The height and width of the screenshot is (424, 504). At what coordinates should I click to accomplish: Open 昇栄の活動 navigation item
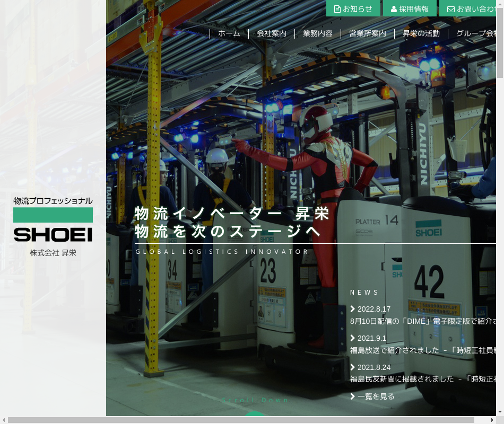point(421,33)
